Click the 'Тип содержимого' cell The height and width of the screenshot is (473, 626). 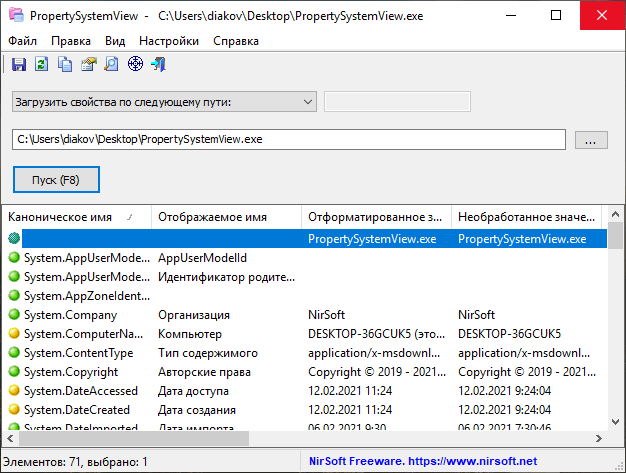coord(208,353)
